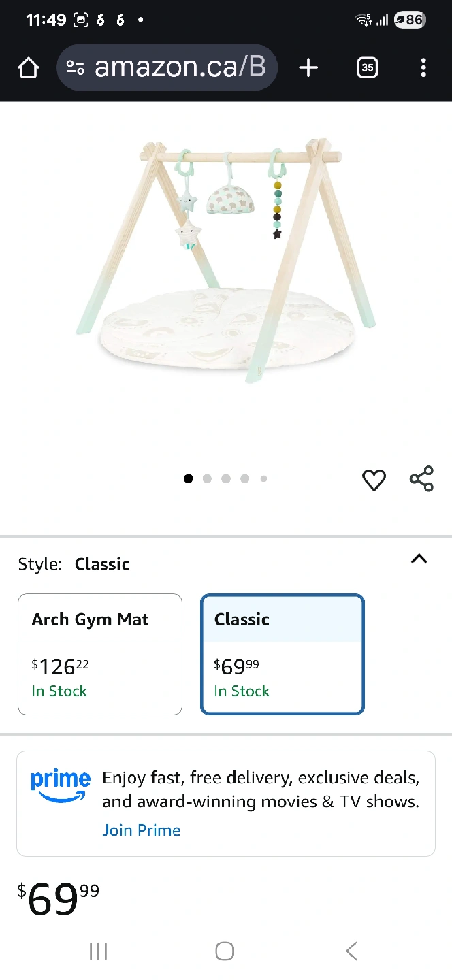Tap the amazon.ca address bar URL
This screenshot has height=980, width=452.
pos(180,67)
